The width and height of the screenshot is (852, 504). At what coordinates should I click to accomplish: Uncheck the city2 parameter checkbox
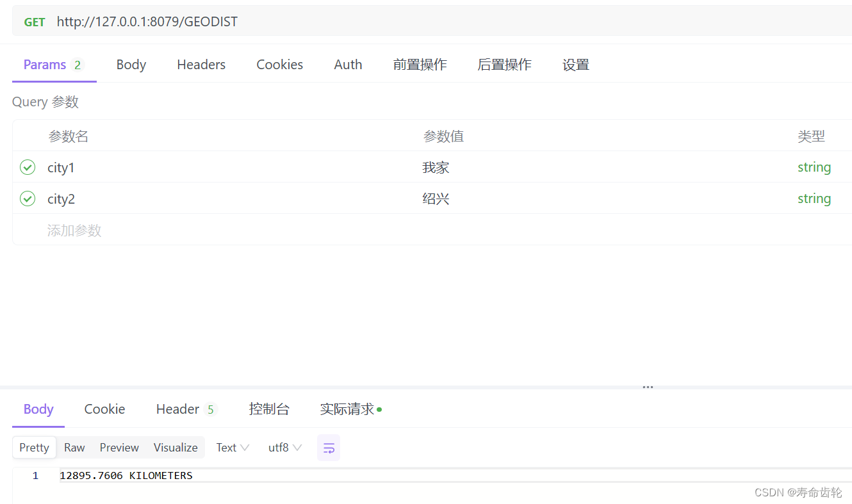(x=28, y=199)
